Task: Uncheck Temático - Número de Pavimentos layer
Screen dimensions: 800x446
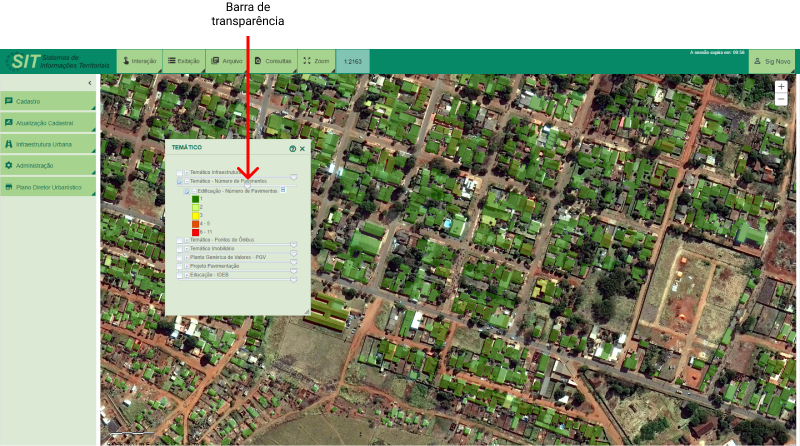Action: 180,181
